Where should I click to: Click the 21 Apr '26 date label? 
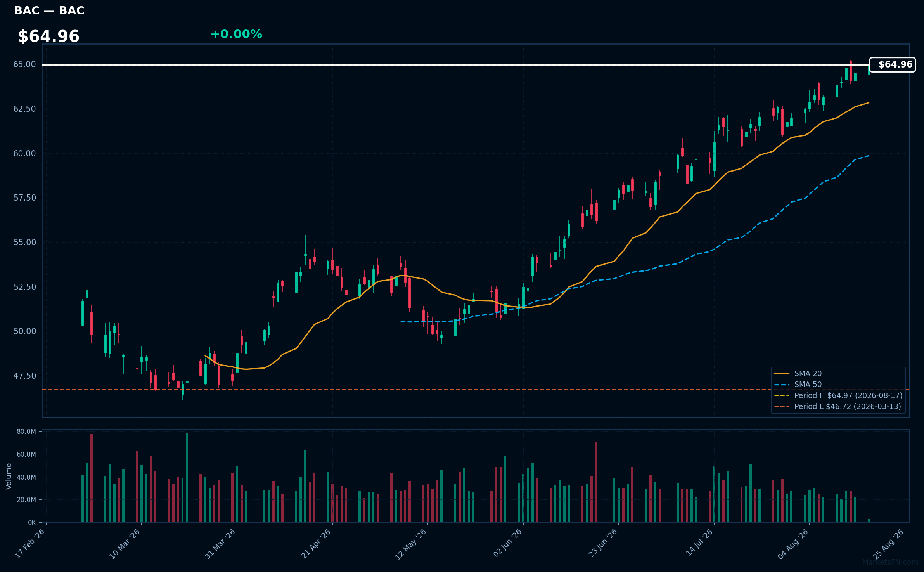316,544
